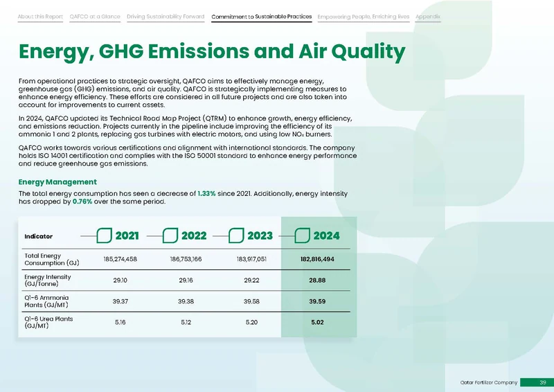Select ammonia plants value 39.38
Screen dimensions: 554x392
186,301
